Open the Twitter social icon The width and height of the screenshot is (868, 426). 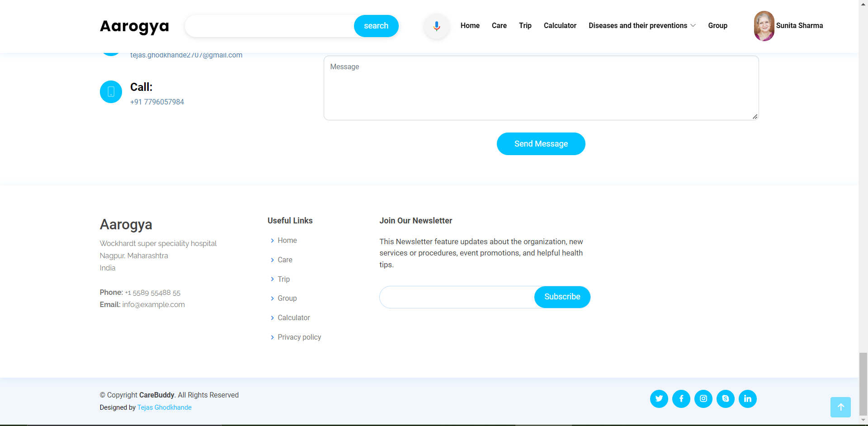point(659,398)
